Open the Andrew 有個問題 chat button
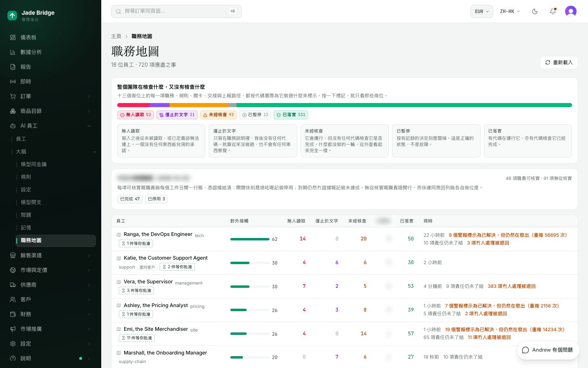 [548, 350]
